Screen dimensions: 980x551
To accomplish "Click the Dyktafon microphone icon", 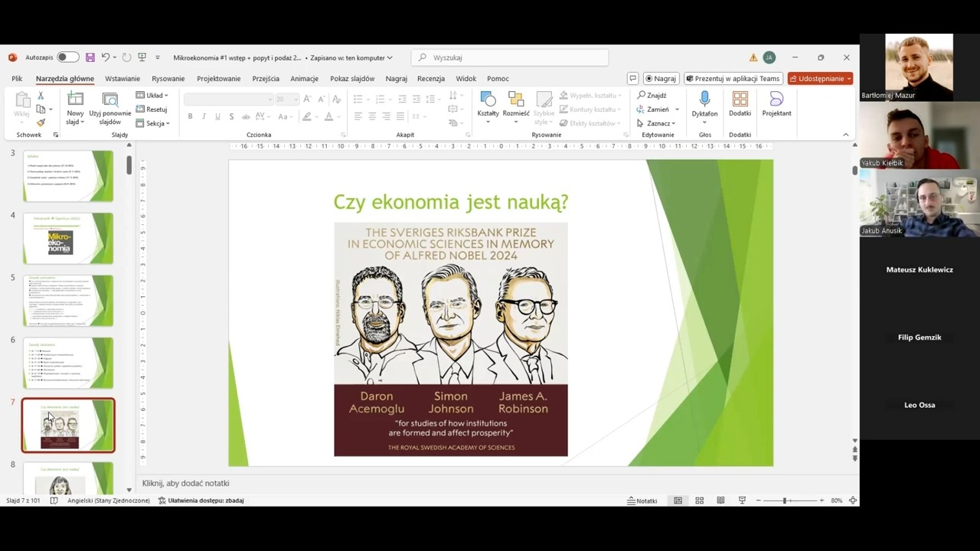I will [x=704, y=99].
